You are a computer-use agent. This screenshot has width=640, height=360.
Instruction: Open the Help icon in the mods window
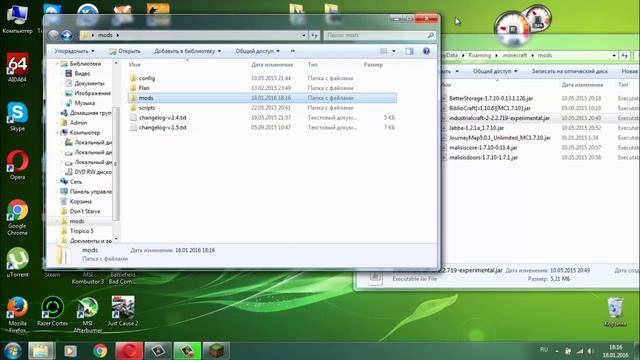(x=426, y=51)
